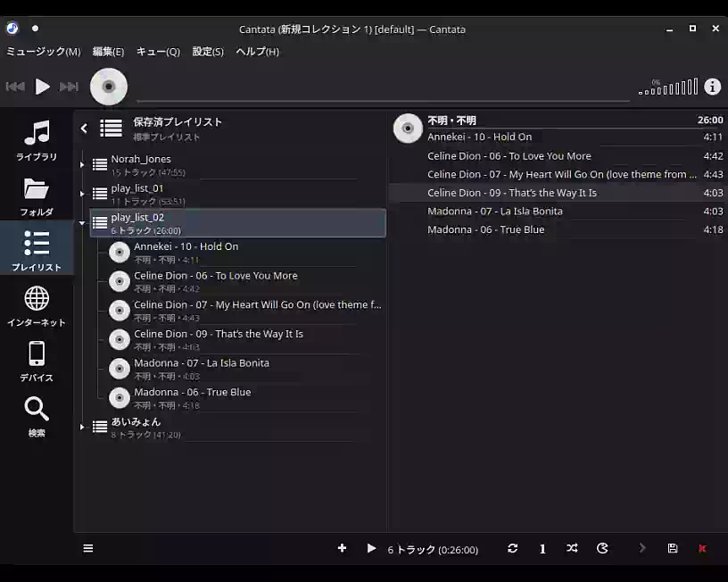The width and height of the screenshot is (728, 582).
Task: Select That's the Way It Is in tree
Action: tap(245, 340)
